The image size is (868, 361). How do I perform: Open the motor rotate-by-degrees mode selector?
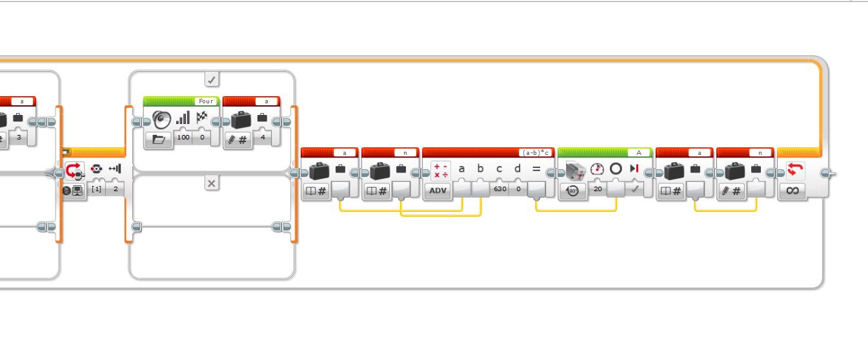point(573,191)
